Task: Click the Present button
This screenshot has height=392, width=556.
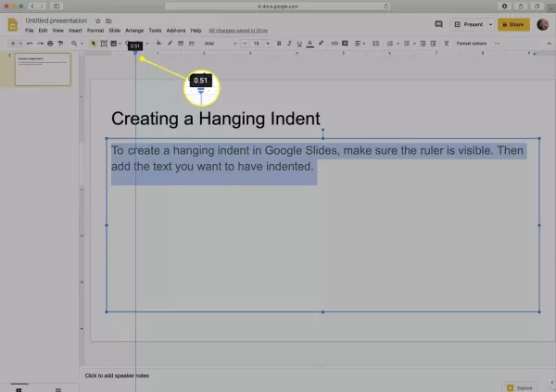Action: point(469,24)
